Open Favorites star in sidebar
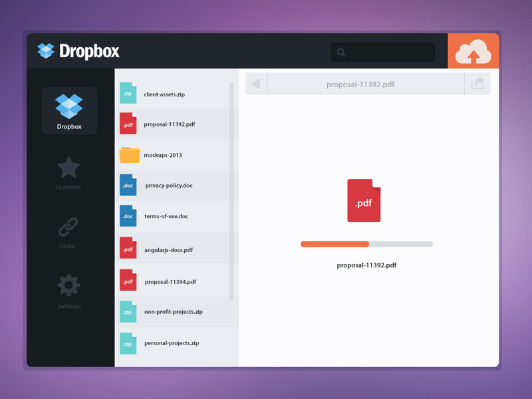 [68, 173]
